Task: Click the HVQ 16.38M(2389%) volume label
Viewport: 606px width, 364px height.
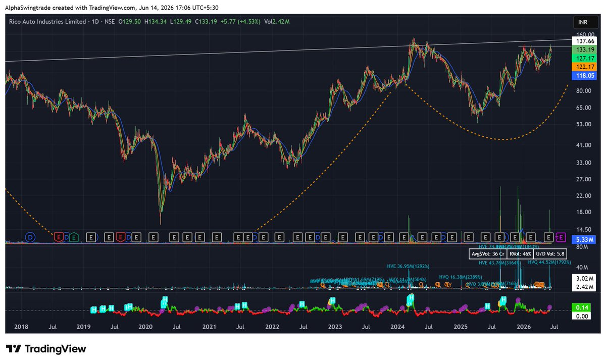Action: pos(460,277)
